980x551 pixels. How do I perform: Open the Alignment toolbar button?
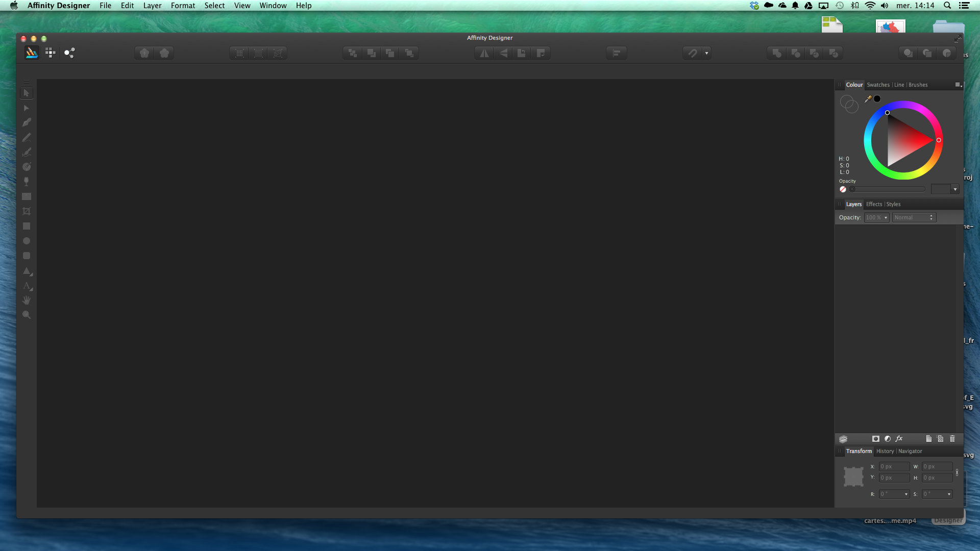616,53
